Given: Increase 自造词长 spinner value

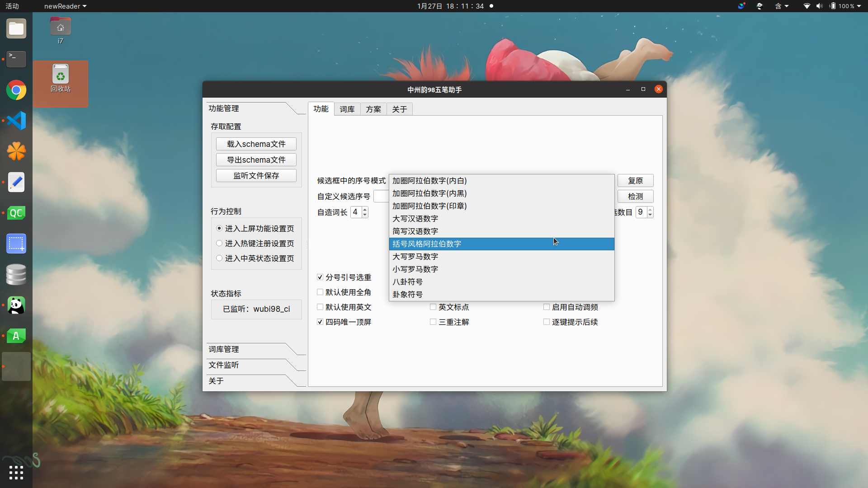Looking at the screenshot, I should coord(365,210).
